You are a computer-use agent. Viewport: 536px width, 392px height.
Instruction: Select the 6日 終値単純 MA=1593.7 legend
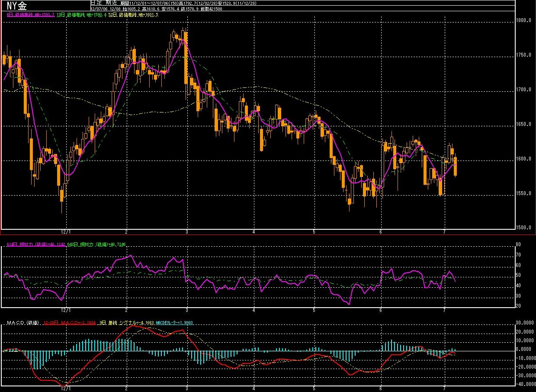point(31,15)
